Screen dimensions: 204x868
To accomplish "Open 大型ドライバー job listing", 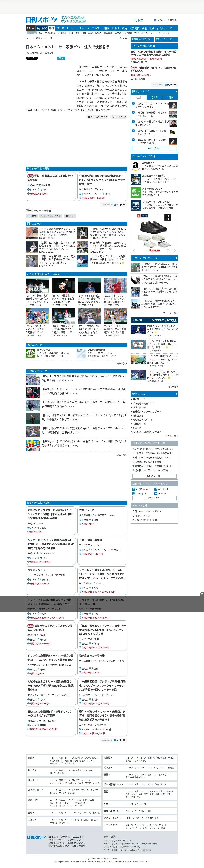I will [102, 521].
